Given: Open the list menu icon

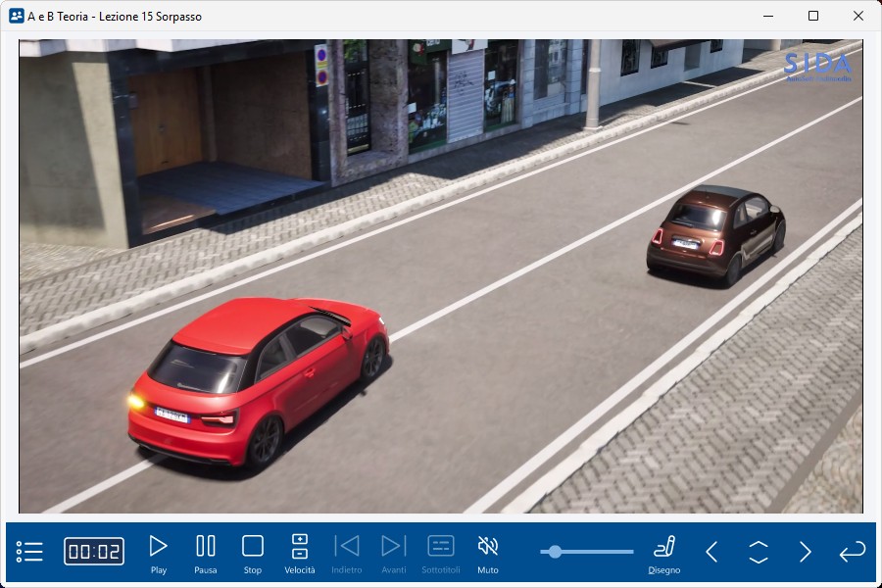Looking at the screenshot, I should point(30,552).
